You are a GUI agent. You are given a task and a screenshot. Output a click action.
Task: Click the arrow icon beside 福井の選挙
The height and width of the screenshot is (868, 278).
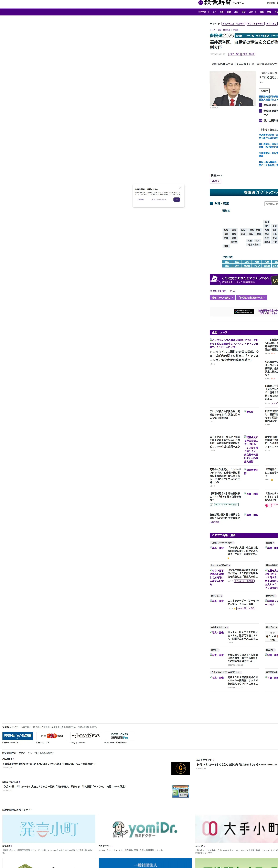tap(260, 121)
